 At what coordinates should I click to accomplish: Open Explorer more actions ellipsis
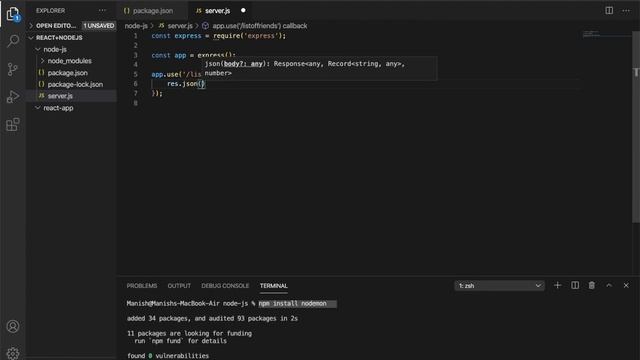pyautogui.click(x=102, y=11)
